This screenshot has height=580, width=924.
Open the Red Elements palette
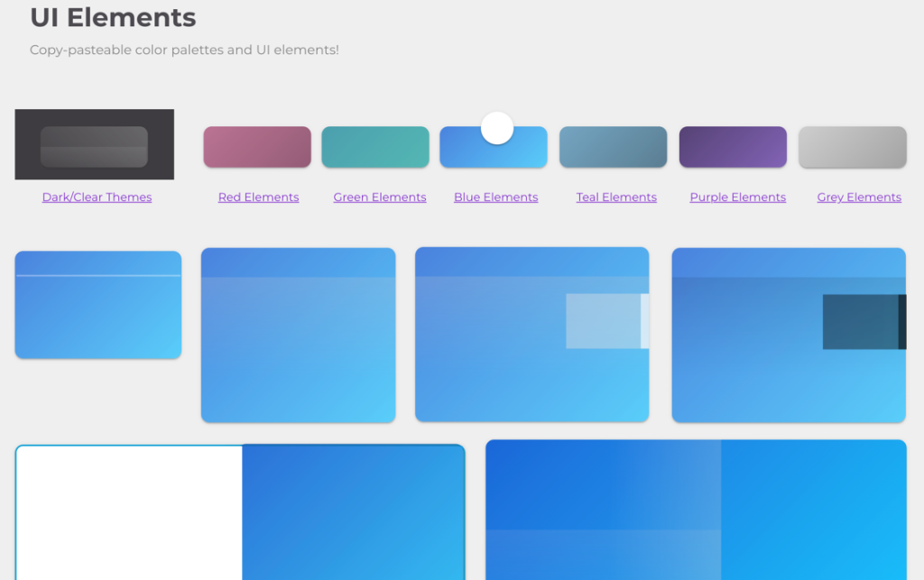(258, 197)
